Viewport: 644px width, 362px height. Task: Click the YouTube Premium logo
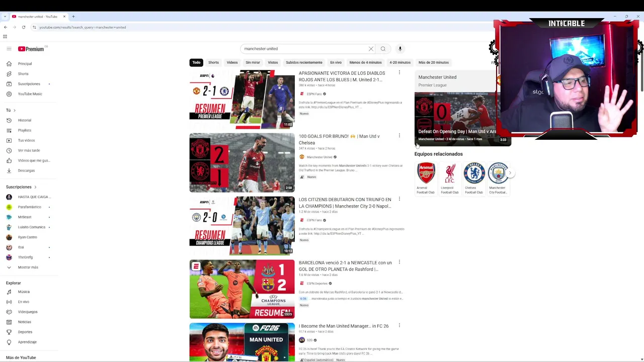pyautogui.click(x=31, y=49)
